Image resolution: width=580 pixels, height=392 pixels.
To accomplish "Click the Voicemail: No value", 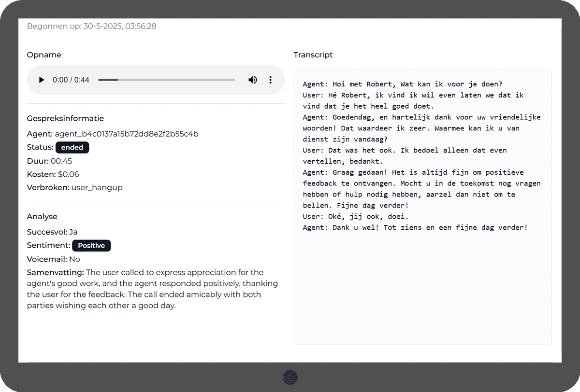I will tap(78, 259).
